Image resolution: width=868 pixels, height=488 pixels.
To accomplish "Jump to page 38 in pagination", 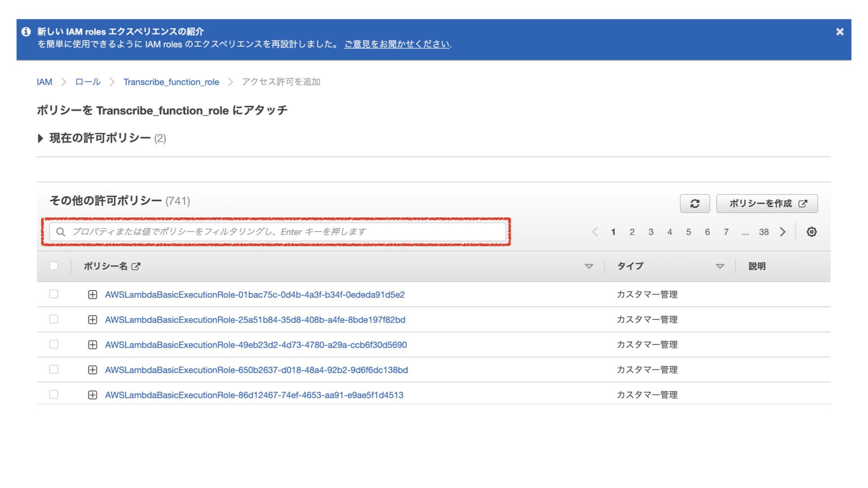I will pyautogui.click(x=764, y=232).
